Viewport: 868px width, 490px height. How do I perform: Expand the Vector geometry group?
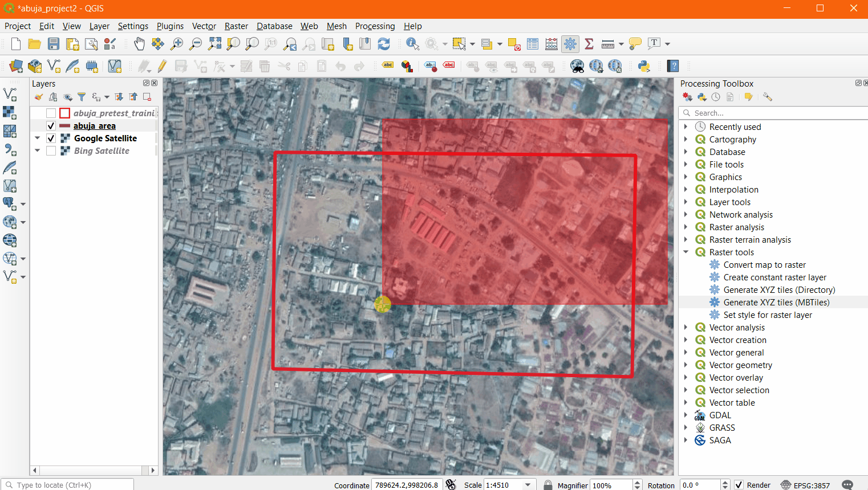tap(686, 365)
